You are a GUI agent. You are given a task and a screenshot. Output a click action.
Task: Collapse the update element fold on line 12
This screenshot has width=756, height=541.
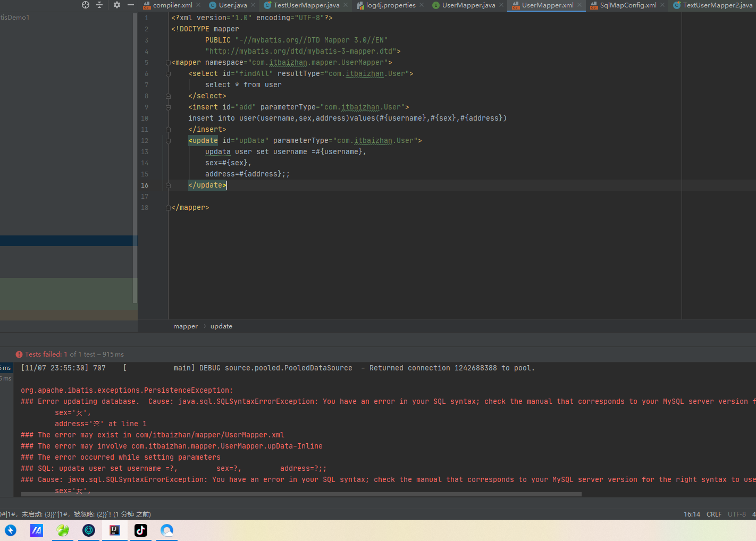coord(168,141)
